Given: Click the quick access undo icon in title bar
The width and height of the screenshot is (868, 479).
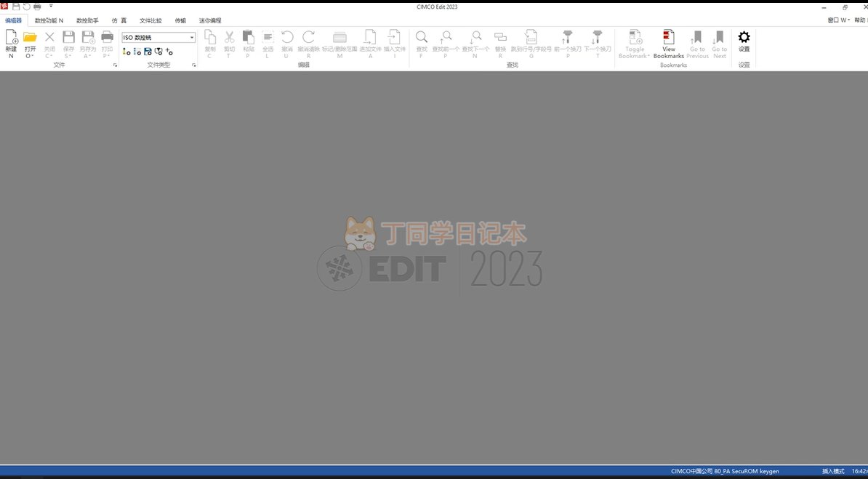Looking at the screenshot, I should click(x=27, y=7).
